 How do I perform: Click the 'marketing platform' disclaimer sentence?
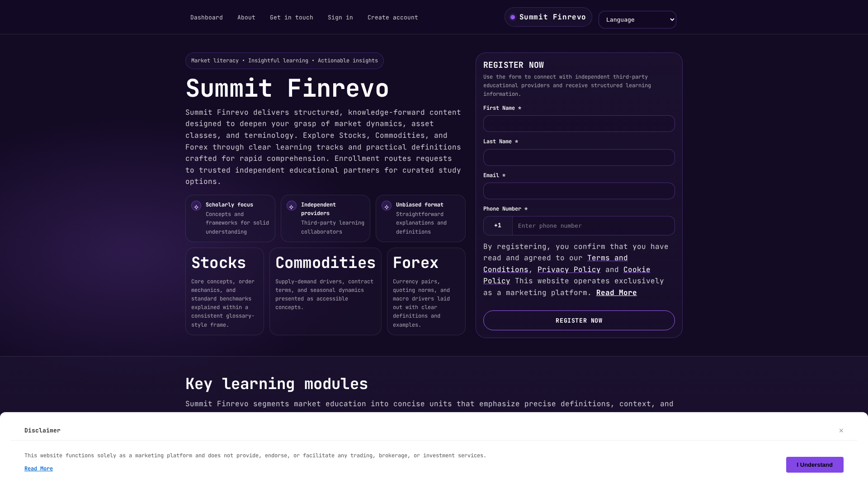point(255,455)
